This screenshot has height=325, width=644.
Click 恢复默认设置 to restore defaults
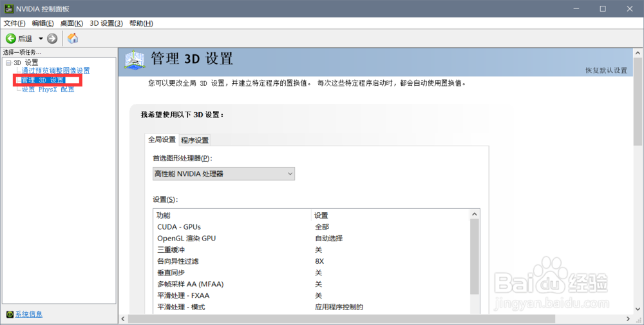(606, 70)
